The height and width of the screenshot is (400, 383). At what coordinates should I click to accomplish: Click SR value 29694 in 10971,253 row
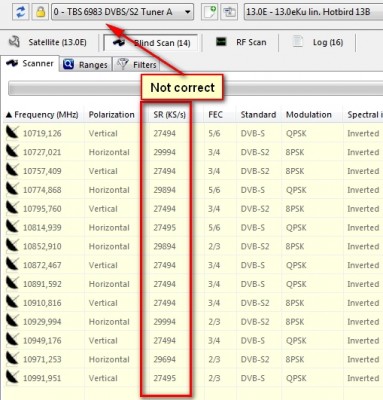point(165,360)
